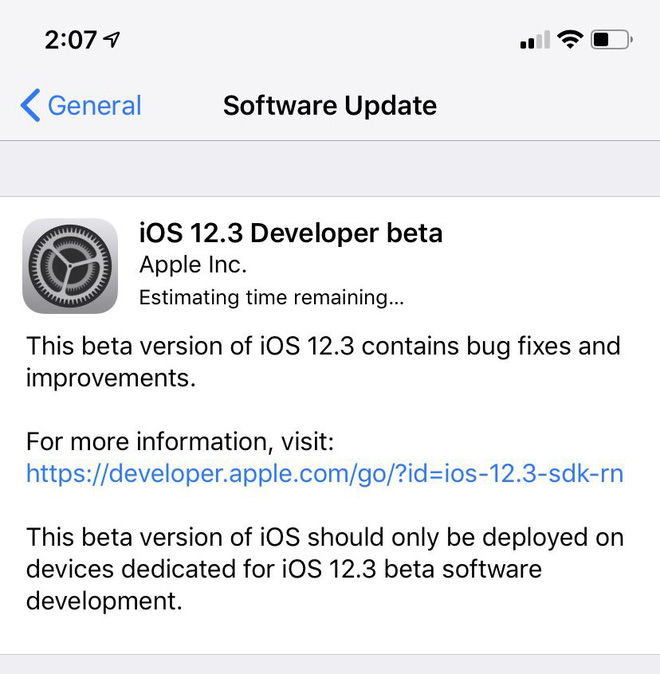This screenshot has height=674, width=660.
Task: Tap the word development in the warning
Action: [104, 600]
